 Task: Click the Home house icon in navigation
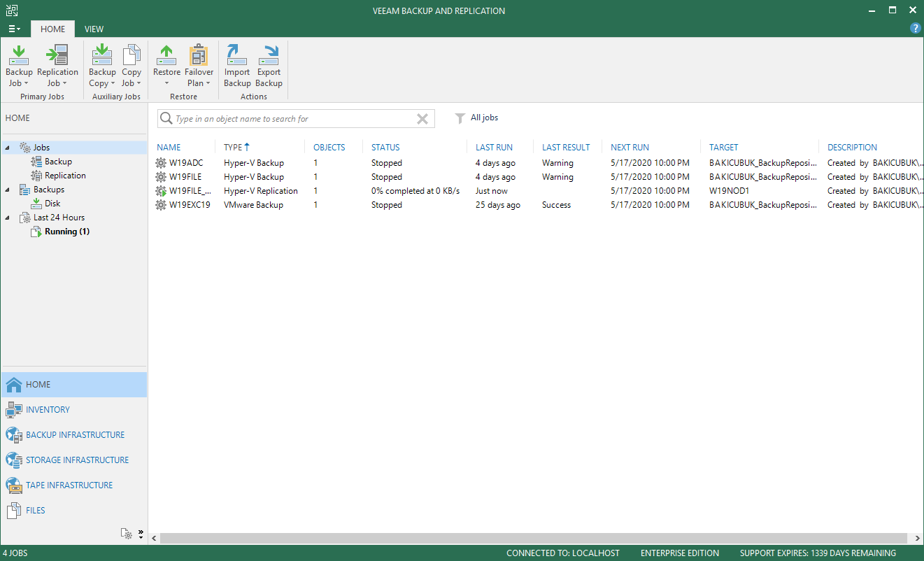pos(14,385)
